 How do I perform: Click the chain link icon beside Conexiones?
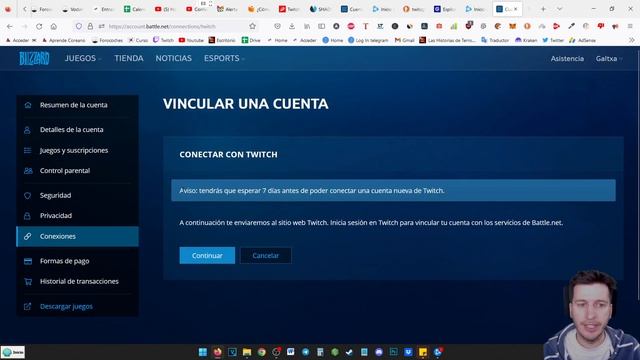click(27, 236)
